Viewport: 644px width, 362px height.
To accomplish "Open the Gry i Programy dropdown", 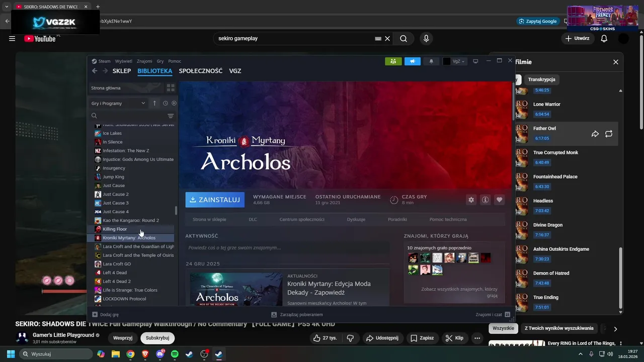I will point(118,103).
